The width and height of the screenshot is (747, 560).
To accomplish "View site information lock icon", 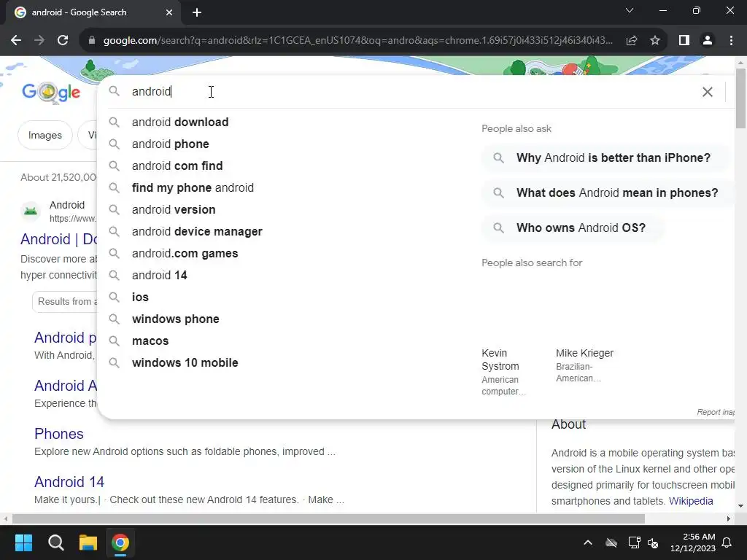I will click(x=92, y=41).
